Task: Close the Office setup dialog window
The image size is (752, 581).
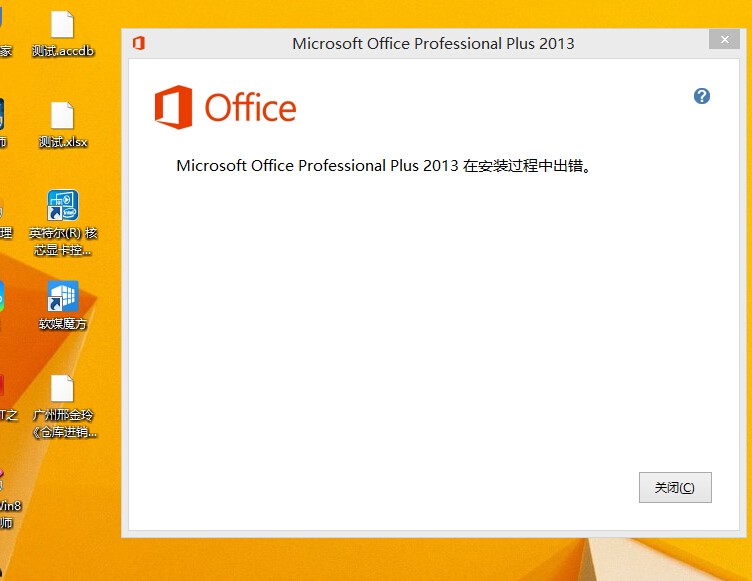Action: click(x=725, y=39)
